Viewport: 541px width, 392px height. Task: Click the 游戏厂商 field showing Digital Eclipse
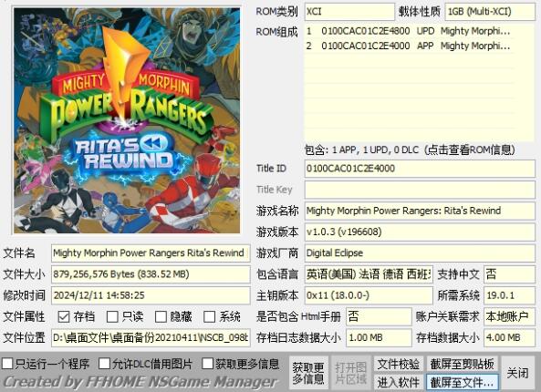point(420,253)
